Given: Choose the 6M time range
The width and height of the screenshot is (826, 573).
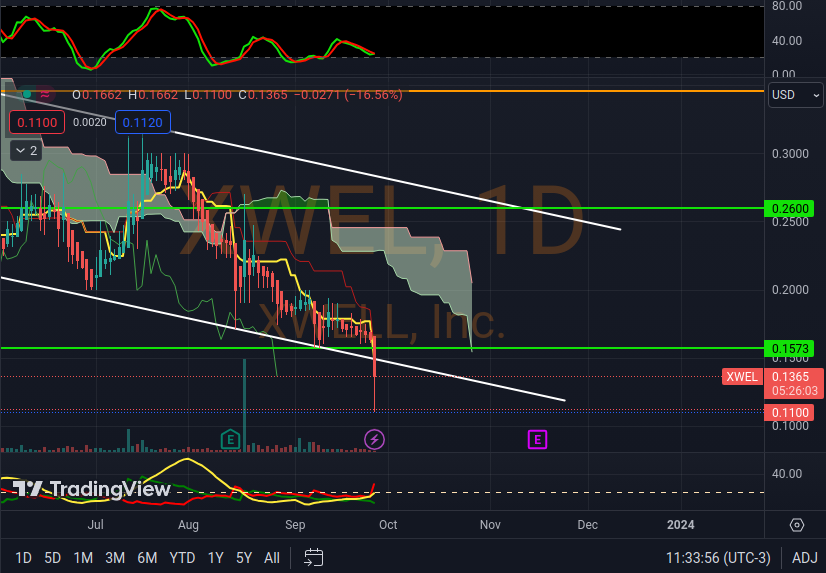Looking at the screenshot, I should (x=148, y=558).
